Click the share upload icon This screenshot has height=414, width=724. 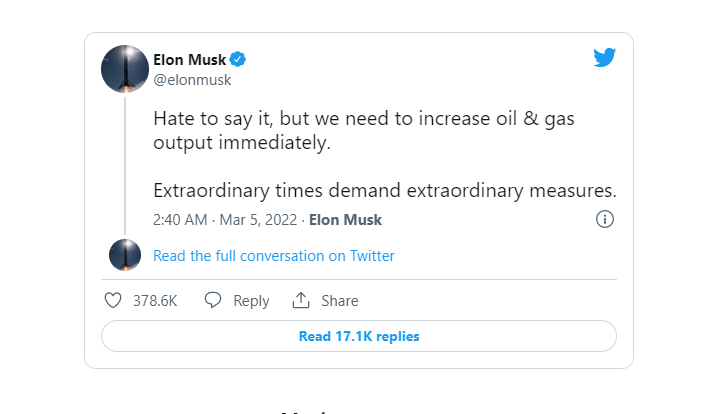click(x=301, y=300)
